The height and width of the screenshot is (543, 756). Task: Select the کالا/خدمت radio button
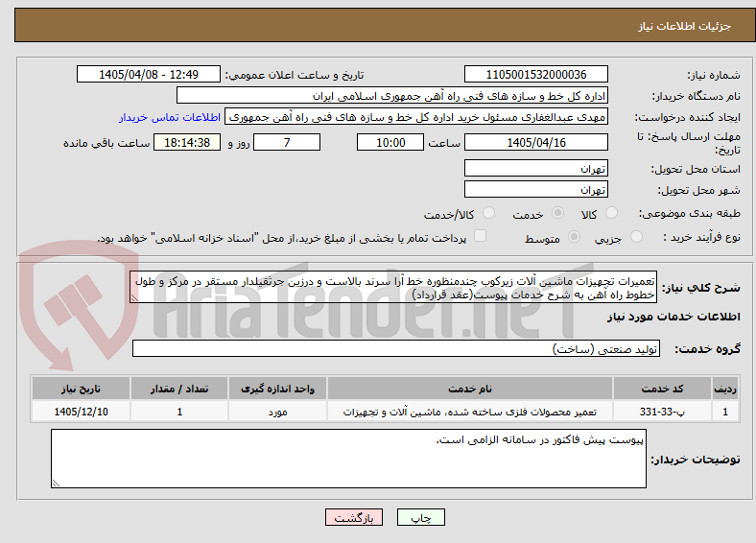488,213
